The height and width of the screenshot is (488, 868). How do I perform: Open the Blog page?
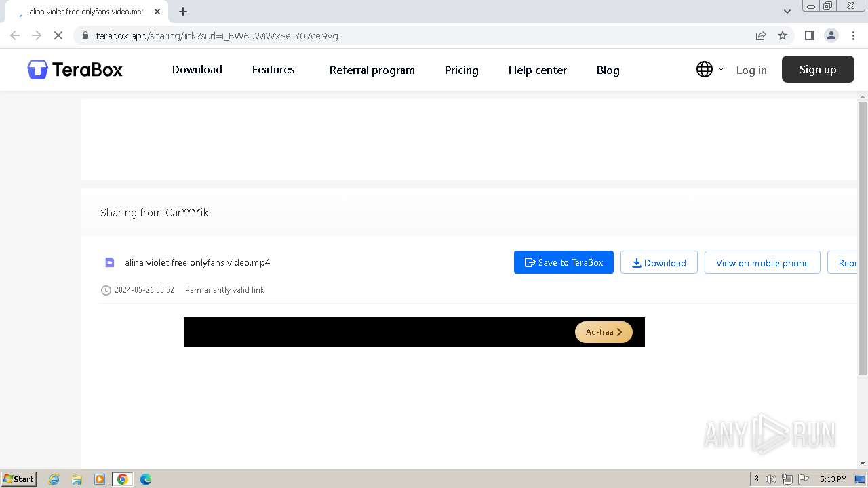point(608,70)
